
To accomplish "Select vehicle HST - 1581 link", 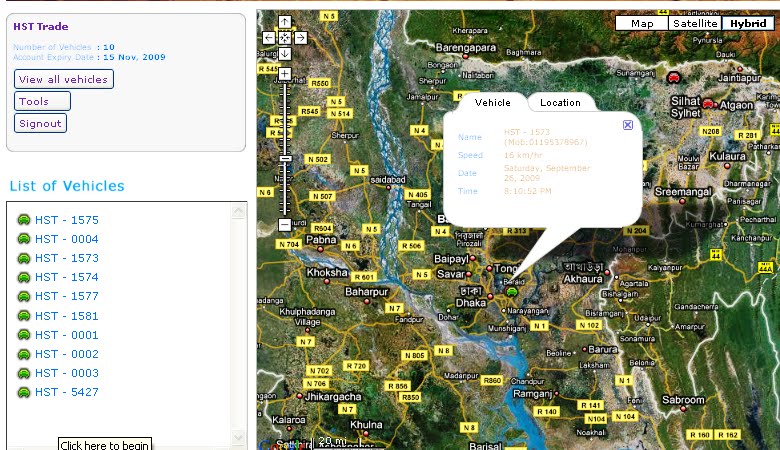I will pos(67,316).
